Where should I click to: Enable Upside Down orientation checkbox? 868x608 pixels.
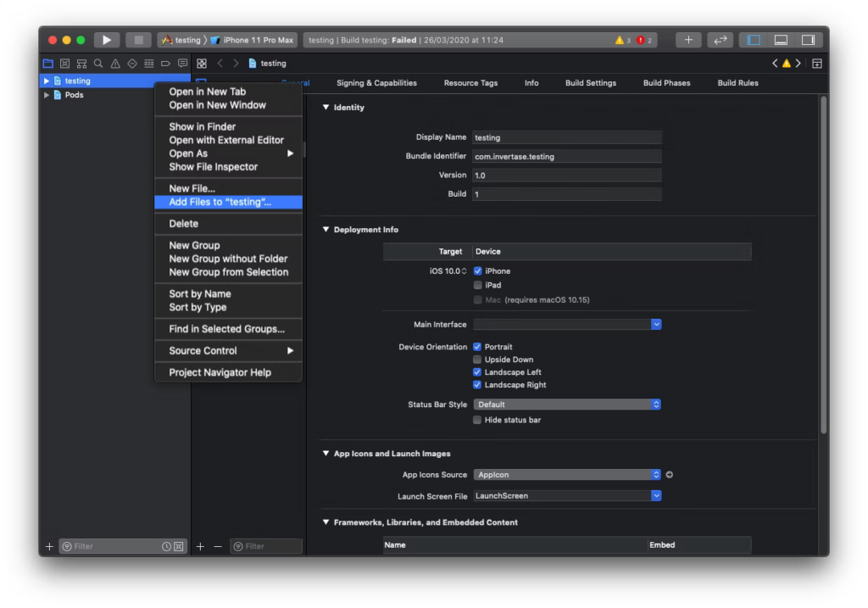pyautogui.click(x=478, y=360)
